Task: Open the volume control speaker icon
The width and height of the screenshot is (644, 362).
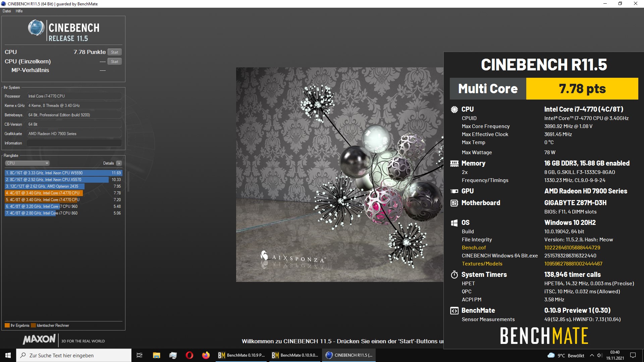Action: tap(600, 355)
